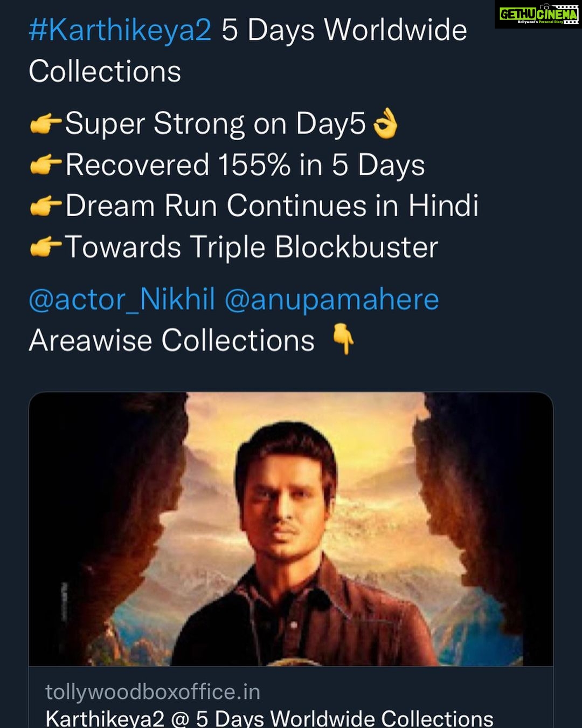Click the Towards Triple Blockbuster text
This screenshot has height=728, width=582.
tap(252, 247)
